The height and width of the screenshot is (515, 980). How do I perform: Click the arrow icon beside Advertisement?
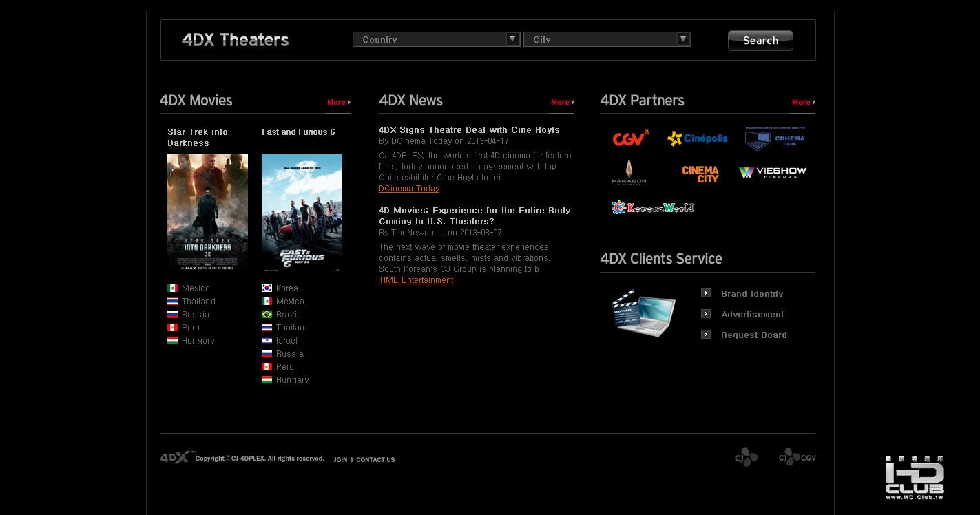coord(706,314)
